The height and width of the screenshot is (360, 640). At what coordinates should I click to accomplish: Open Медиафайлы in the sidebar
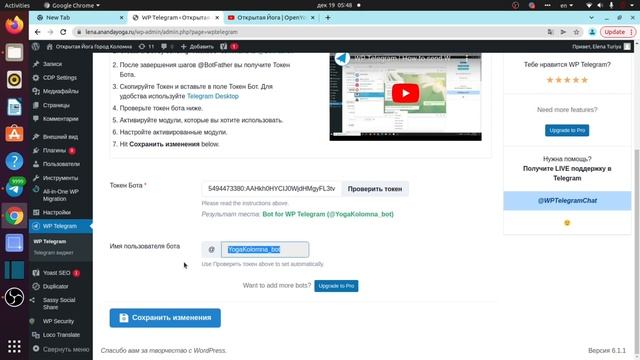(x=61, y=91)
